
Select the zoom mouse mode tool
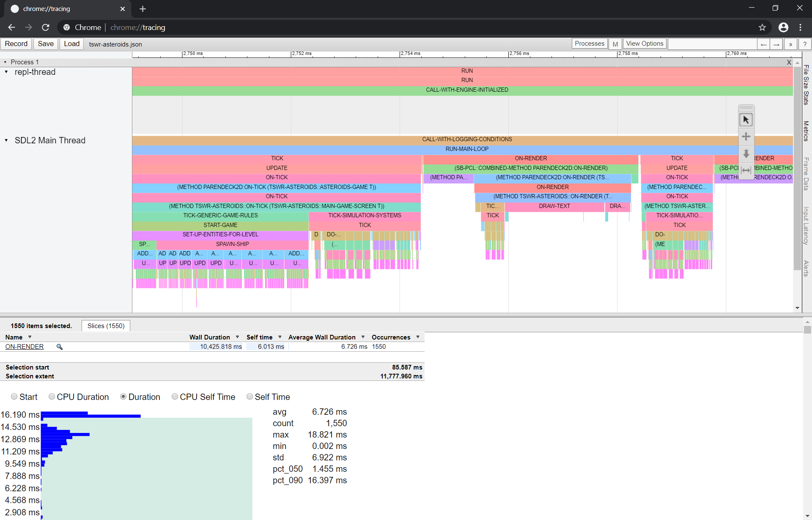point(746,153)
